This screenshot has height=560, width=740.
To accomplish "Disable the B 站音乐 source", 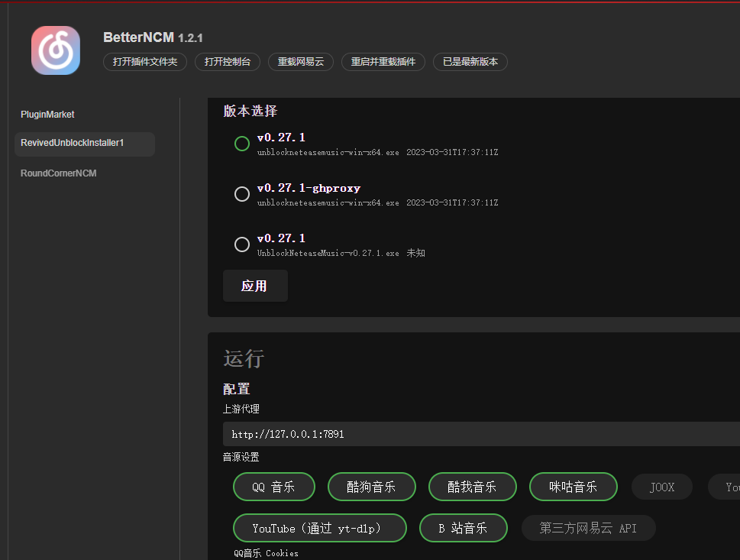I will point(463,527).
